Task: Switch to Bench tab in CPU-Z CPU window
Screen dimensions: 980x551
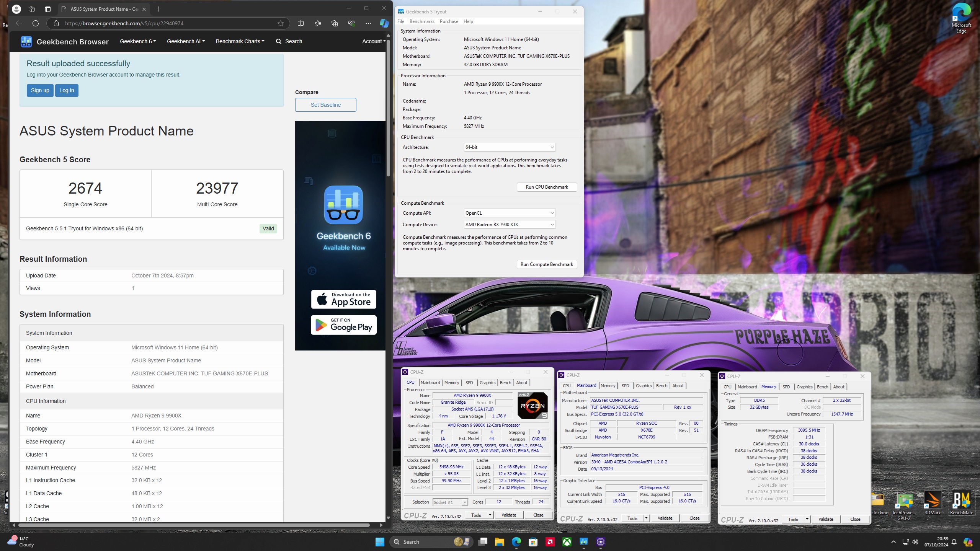Action: [x=505, y=383]
